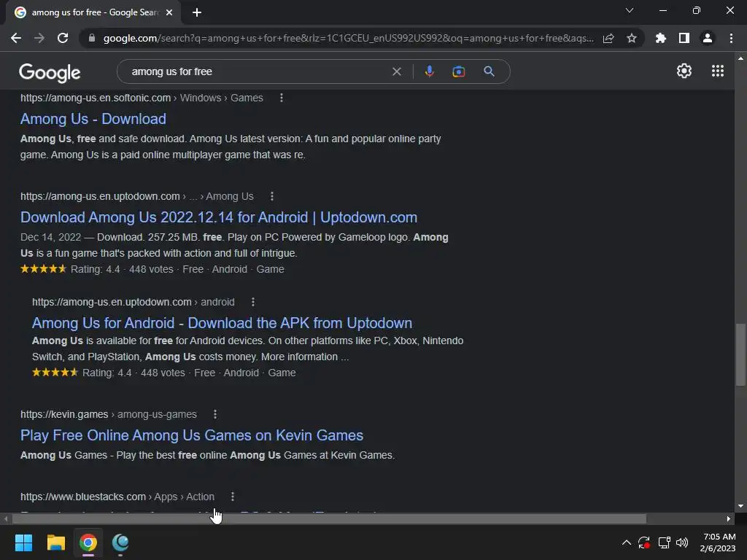Open 'Among Us for Android - Download the APK' link

pos(222,323)
